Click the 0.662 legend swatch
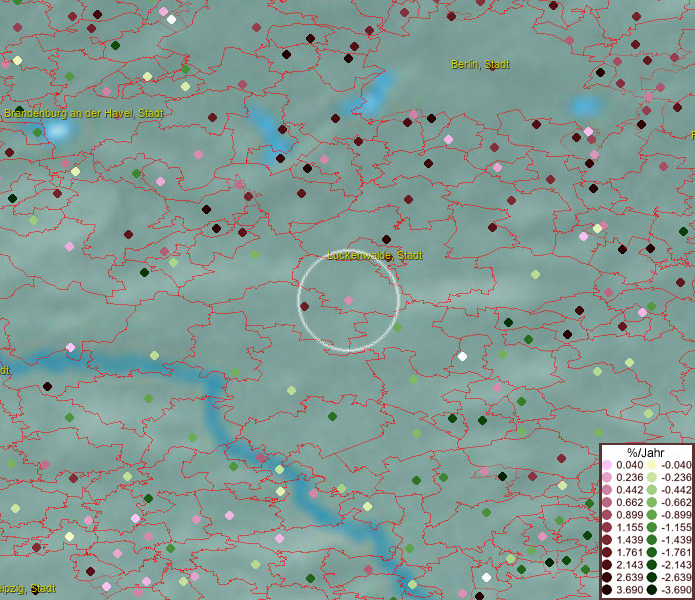This screenshot has height=600, width=695. (607, 502)
